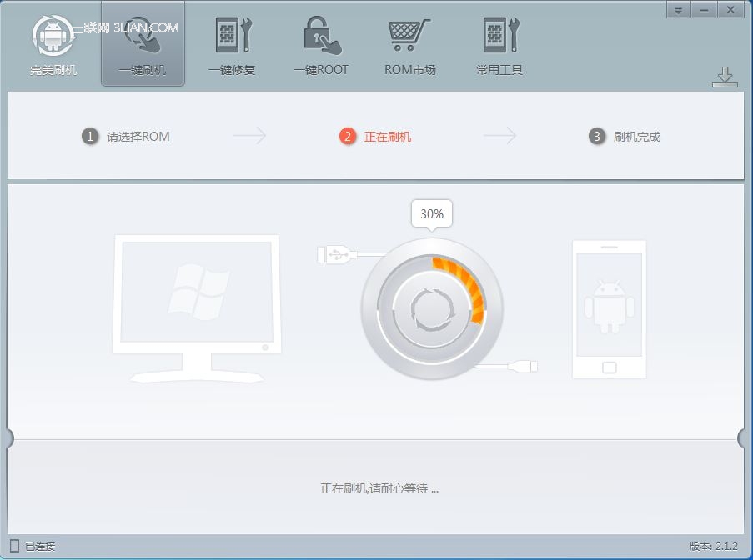Screen dimensions: 753x560
Task: Select the 一键刷机 tab
Action: (143, 45)
